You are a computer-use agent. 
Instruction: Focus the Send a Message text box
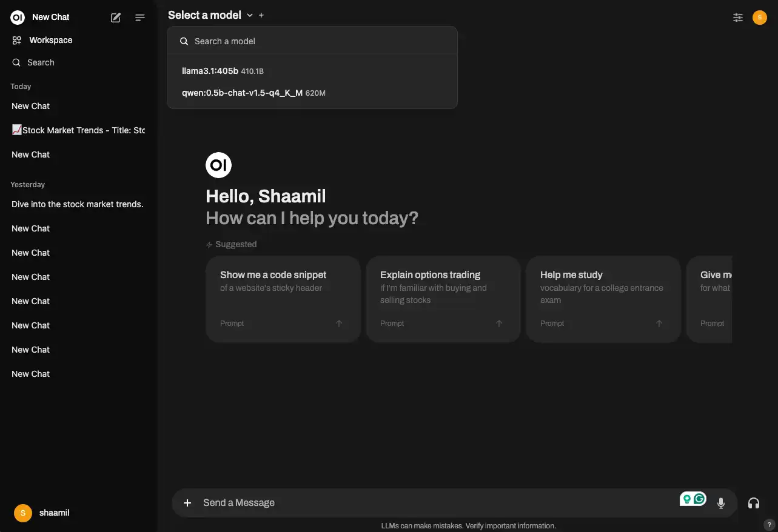click(x=437, y=503)
